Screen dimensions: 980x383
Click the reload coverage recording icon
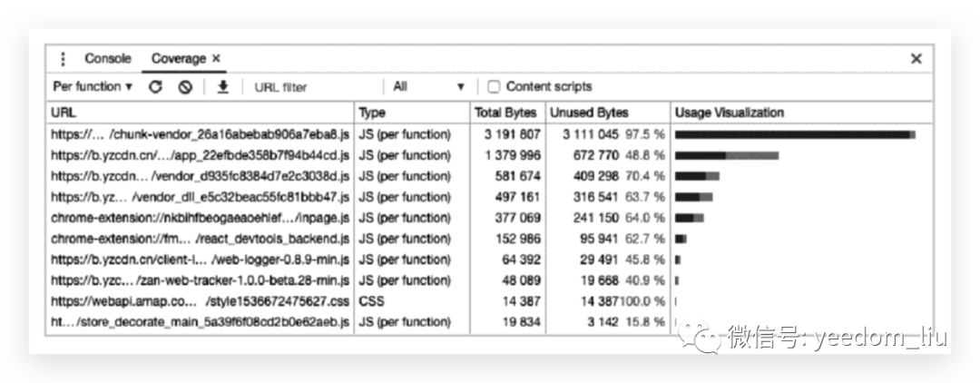[x=155, y=87]
